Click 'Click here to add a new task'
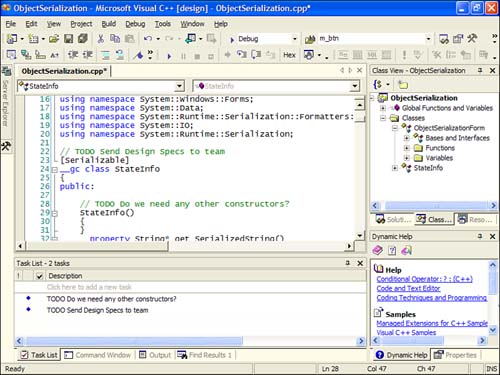The height and width of the screenshot is (375, 500). [x=89, y=287]
